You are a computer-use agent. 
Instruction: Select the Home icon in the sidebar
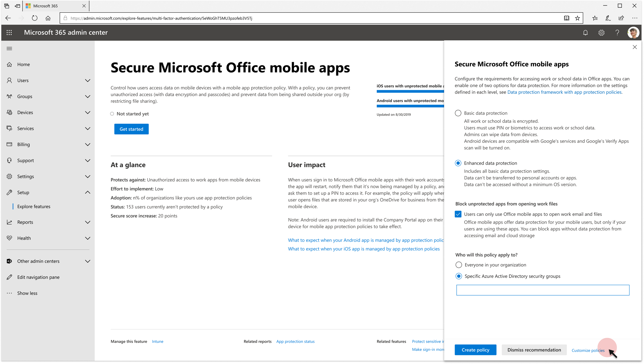pos(10,64)
